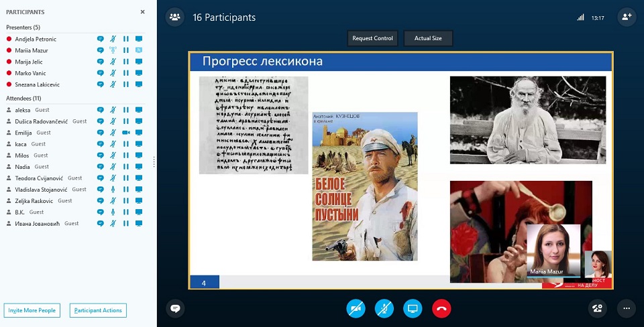Click video pause icon for Andjela Petronic

pos(125,39)
